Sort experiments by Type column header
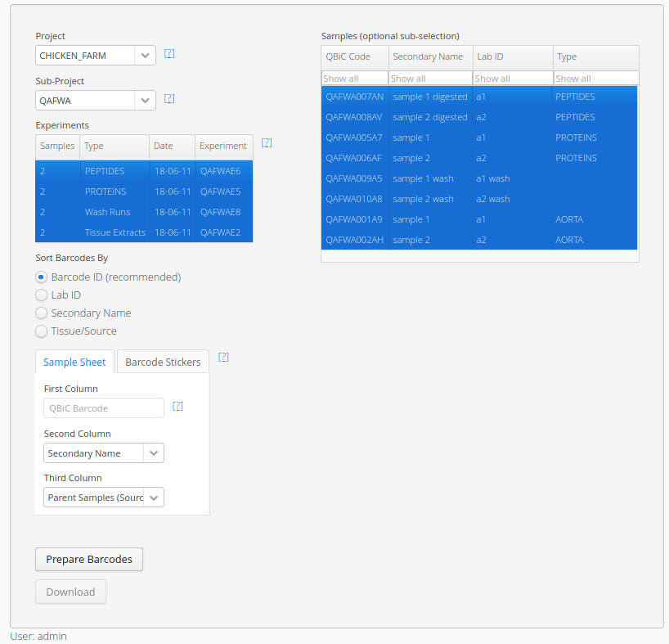This screenshot has width=669, height=644. [x=114, y=146]
